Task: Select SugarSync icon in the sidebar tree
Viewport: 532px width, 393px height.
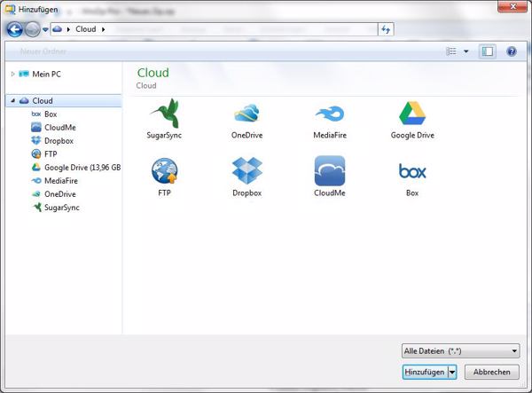Action: tap(36, 207)
